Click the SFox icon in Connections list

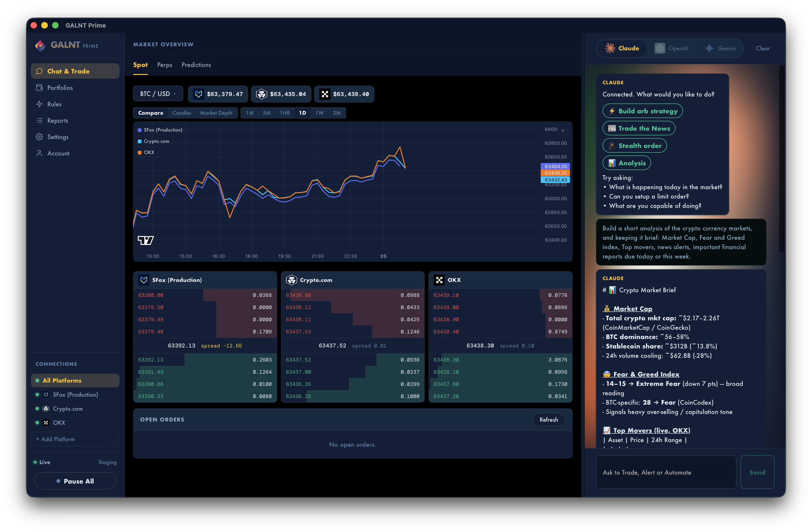coord(46,395)
